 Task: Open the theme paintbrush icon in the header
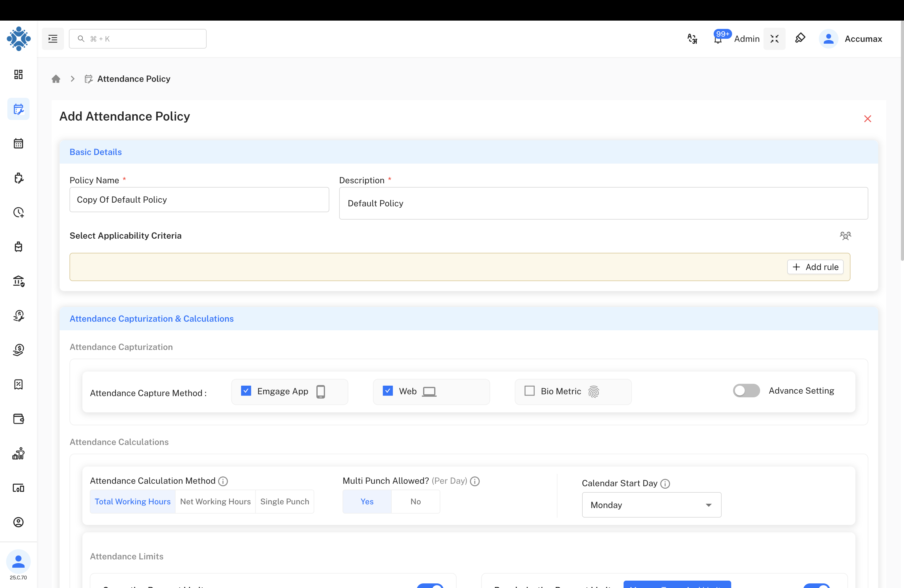(x=800, y=38)
